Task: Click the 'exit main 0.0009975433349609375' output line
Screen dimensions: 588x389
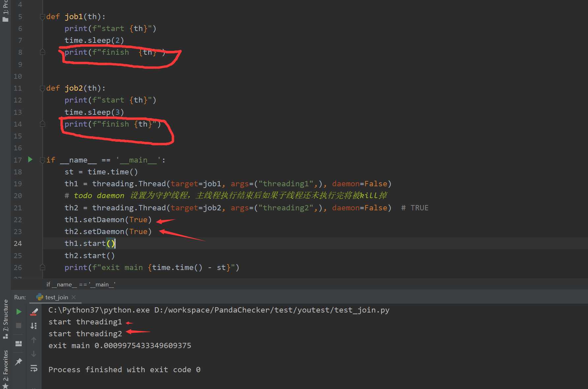Action: click(120, 345)
